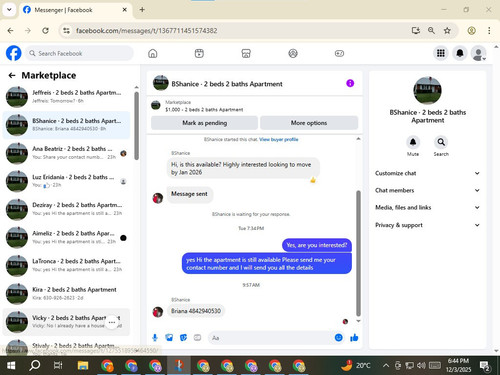Open a new browser tab
This screenshot has height=375, width=500.
click(142, 10)
